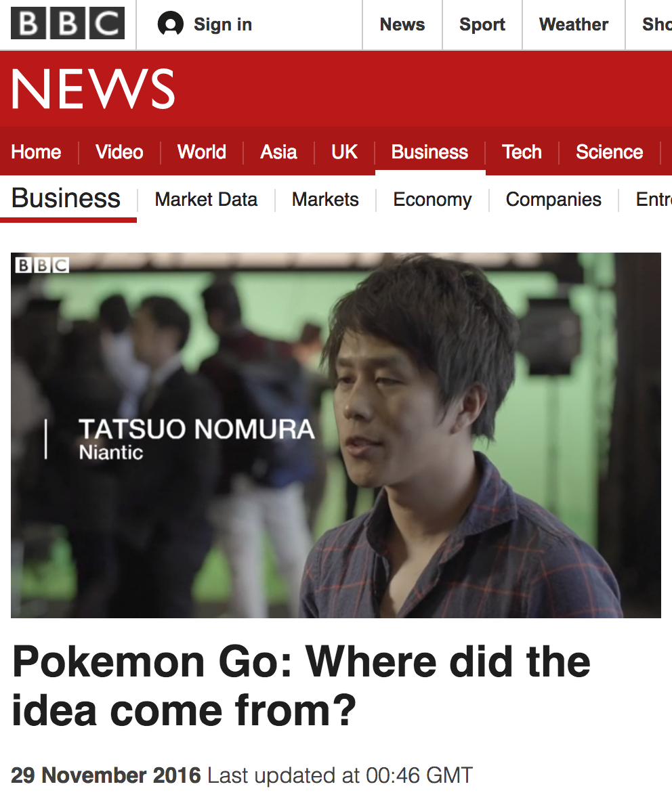This screenshot has width=672, height=795.
Task: Switch to the UK news tab
Action: (344, 152)
